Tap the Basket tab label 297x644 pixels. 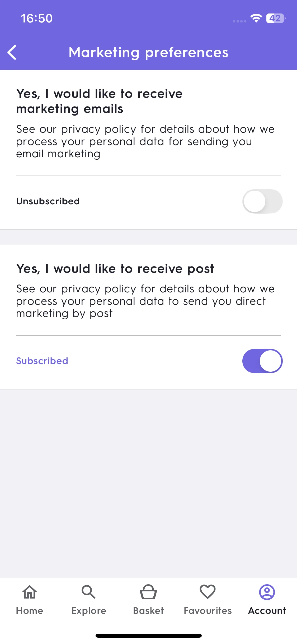point(148,611)
